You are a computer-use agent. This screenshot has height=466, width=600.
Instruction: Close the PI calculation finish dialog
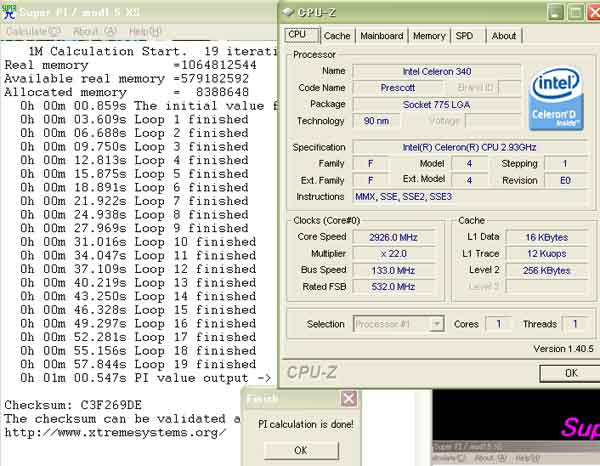click(349, 399)
